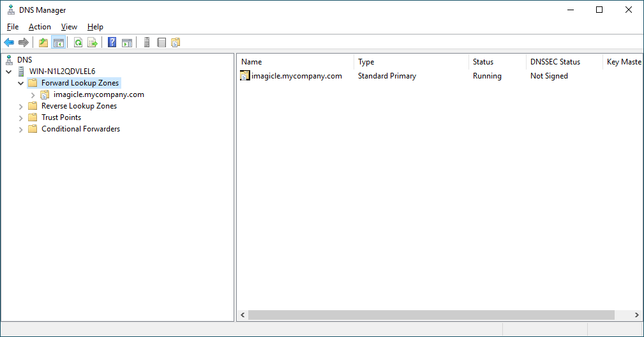Click right arrow of horizontal scrollbar

[636, 315]
